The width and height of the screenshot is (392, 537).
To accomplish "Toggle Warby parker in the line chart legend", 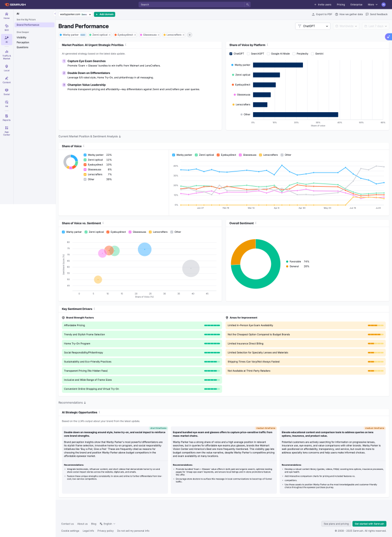I will pyautogui.click(x=173, y=155).
